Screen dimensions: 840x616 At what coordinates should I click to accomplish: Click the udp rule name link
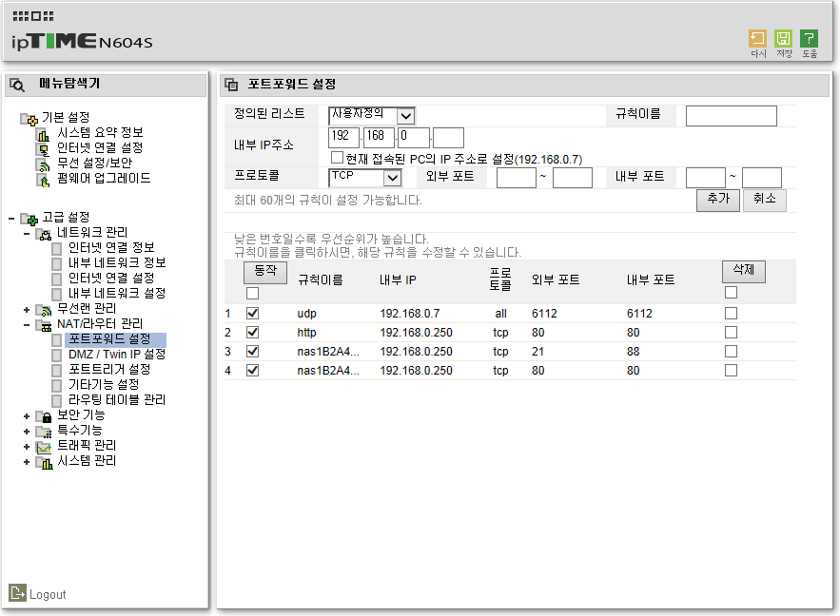307,314
